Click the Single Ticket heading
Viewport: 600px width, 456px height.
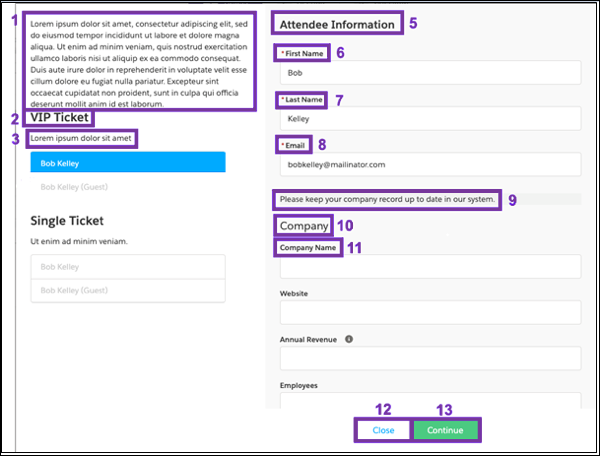pyautogui.click(x=69, y=220)
